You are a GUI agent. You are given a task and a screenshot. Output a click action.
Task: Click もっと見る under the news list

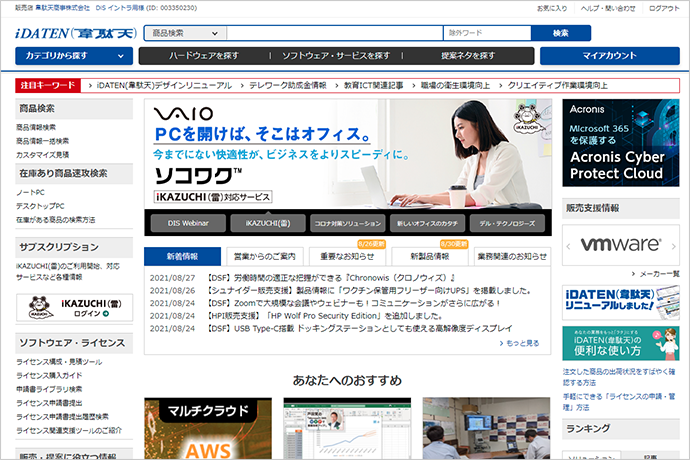point(520,343)
